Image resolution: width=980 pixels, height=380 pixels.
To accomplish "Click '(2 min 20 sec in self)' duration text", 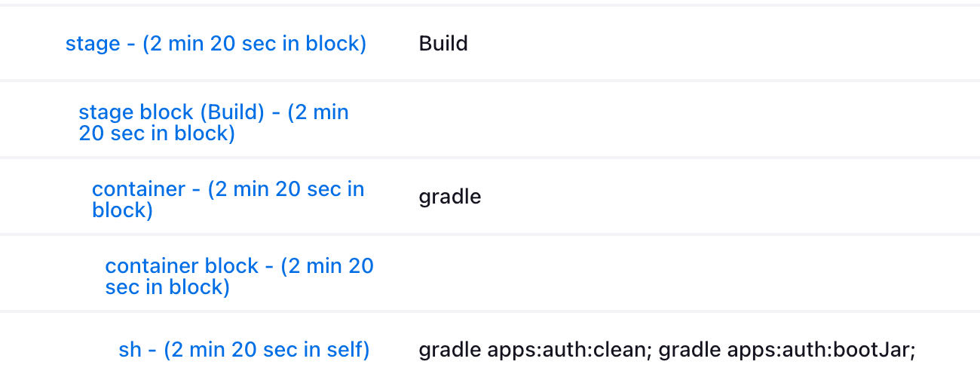I will 267,350.
